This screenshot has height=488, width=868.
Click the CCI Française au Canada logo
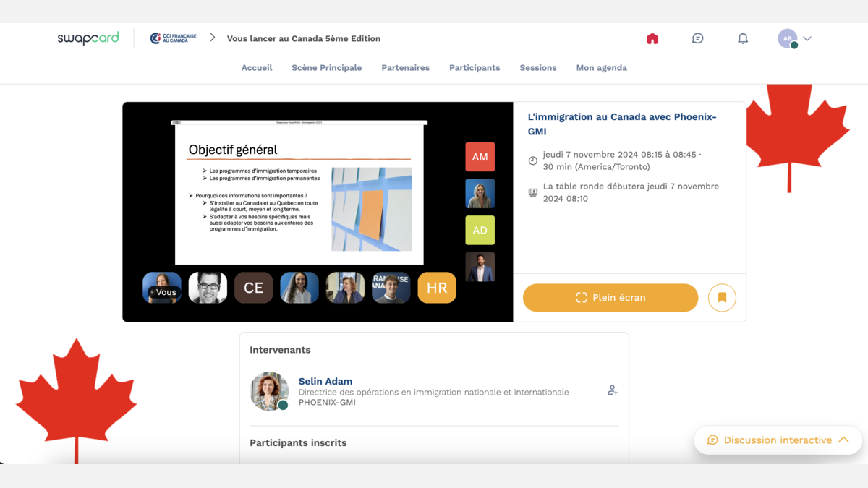(x=174, y=38)
